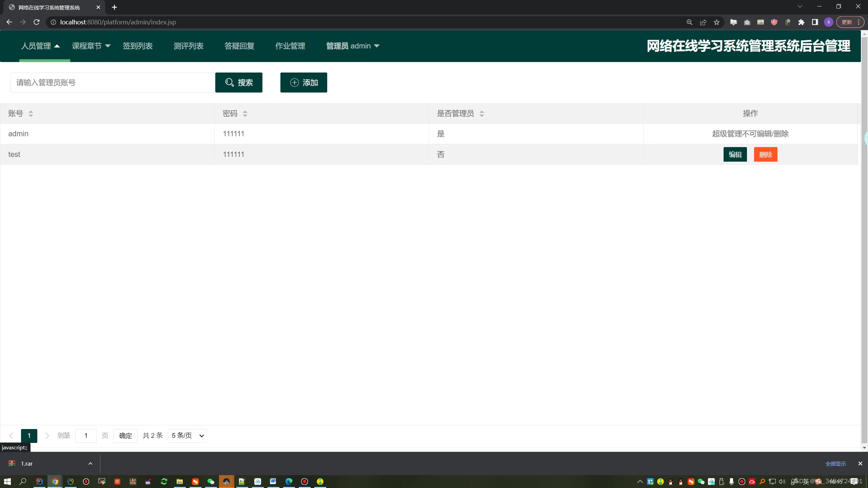This screenshot has height=488, width=868.
Task: Sort table by 密码 column arrows
Action: pyautogui.click(x=245, y=114)
